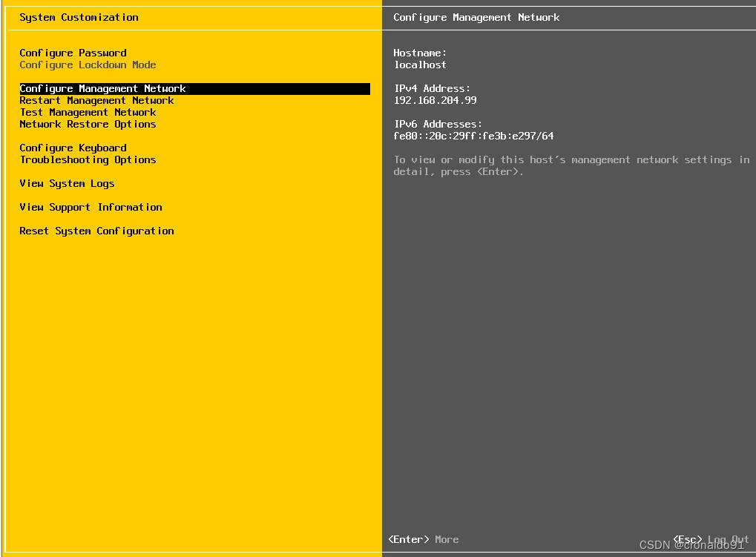Click the management network help description text
The image size is (756, 557).
(571, 165)
